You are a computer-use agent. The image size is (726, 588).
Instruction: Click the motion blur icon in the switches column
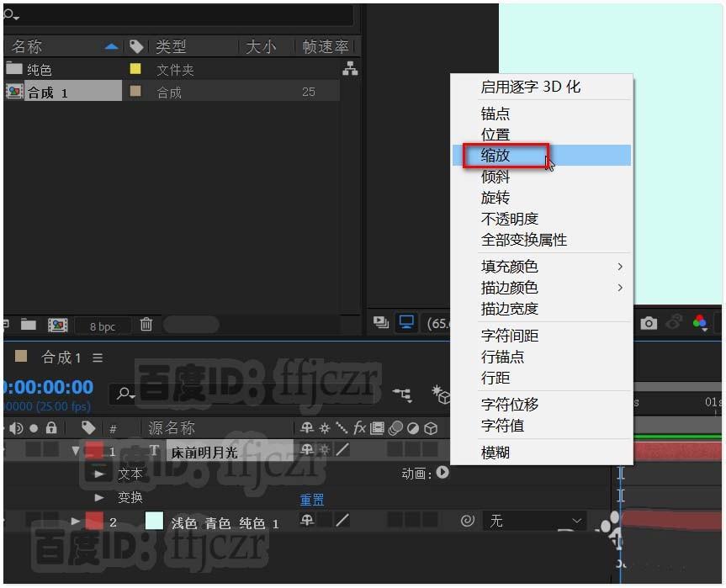coord(396,428)
